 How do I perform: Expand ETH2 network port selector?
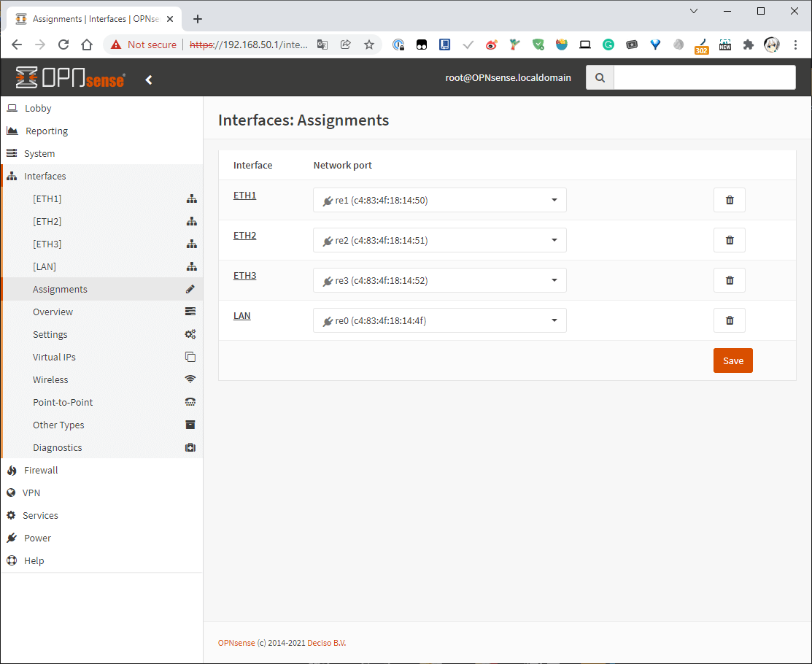439,240
